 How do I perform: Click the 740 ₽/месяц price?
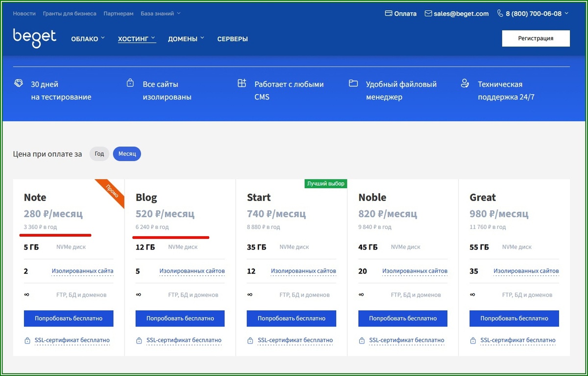276,214
